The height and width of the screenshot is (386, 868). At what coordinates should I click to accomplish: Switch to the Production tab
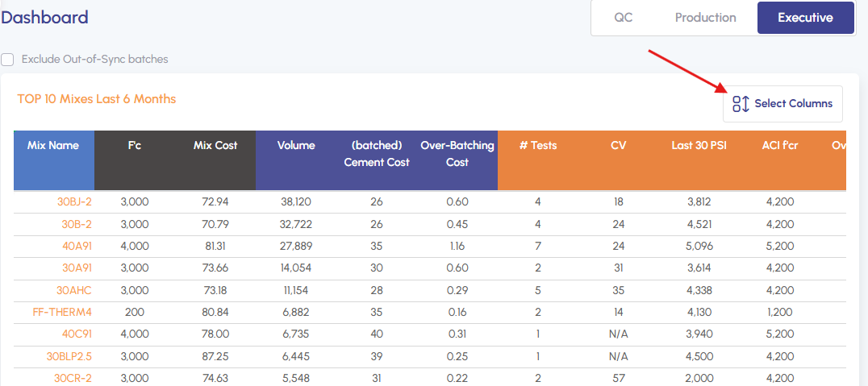(x=705, y=18)
